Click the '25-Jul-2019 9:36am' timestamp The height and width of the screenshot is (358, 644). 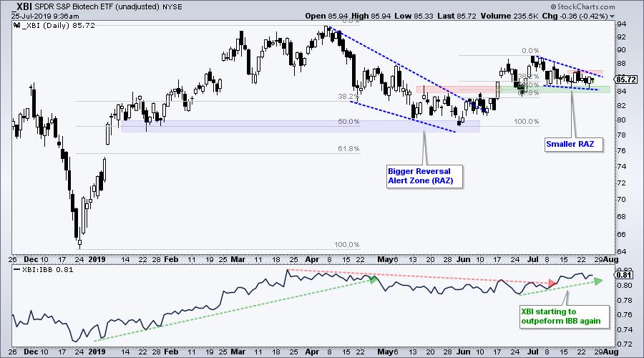pos(45,16)
